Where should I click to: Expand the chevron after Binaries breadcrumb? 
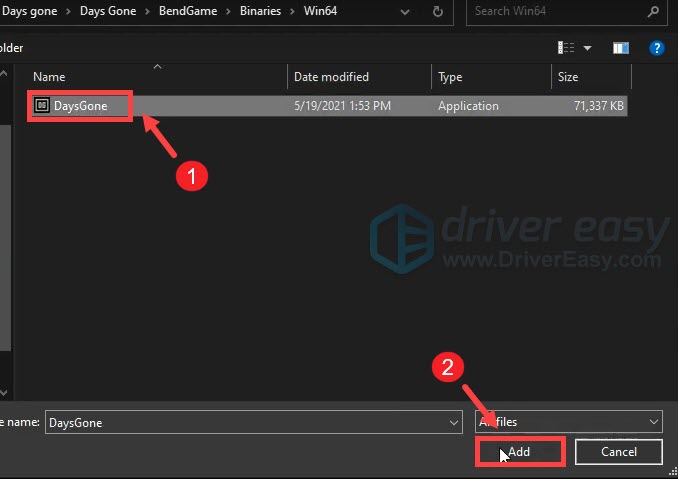pos(292,12)
